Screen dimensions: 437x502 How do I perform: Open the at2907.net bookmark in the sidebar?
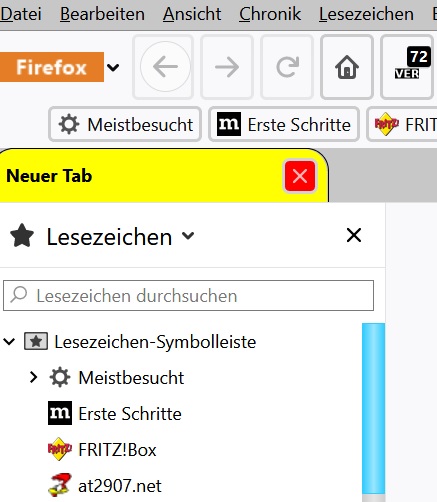point(105,485)
